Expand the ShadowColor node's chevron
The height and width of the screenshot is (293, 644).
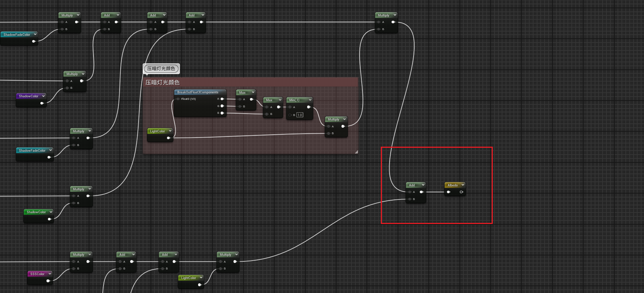click(x=43, y=96)
